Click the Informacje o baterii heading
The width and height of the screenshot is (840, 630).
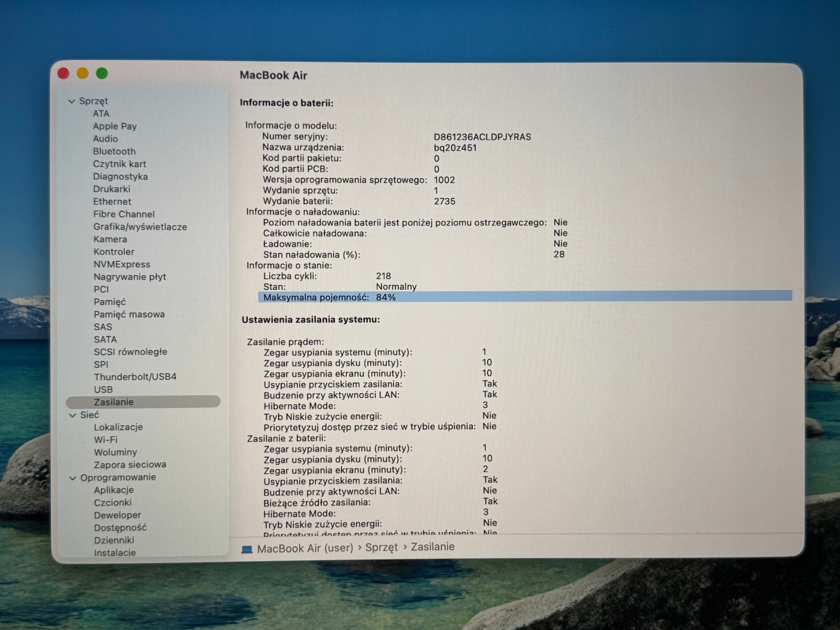[287, 103]
